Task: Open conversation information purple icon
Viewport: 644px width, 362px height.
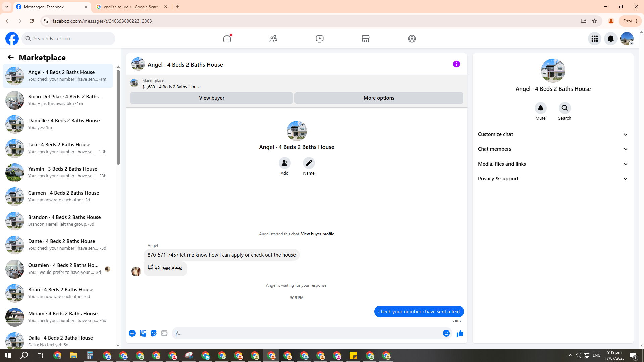Action: pyautogui.click(x=457, y=64)
